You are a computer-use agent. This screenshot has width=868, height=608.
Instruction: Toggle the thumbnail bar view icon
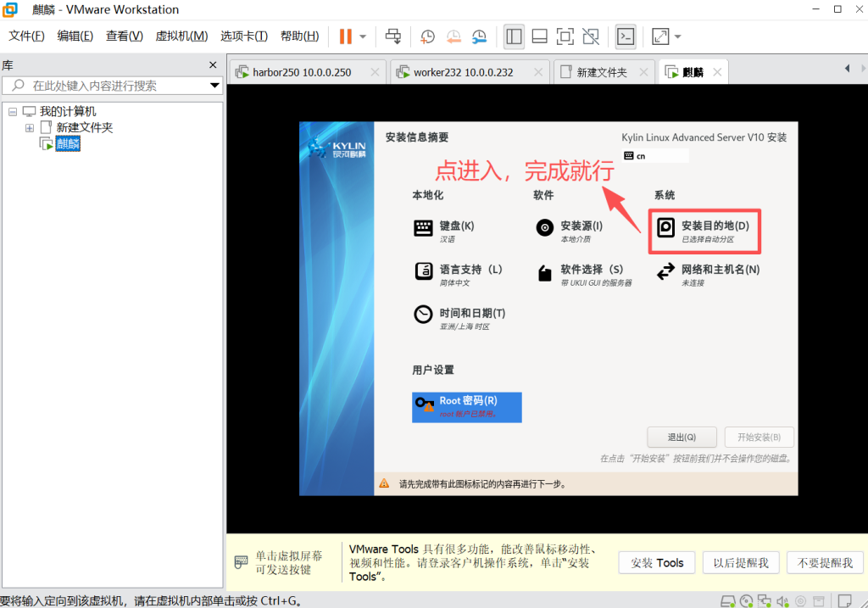(x=539, y=36)
